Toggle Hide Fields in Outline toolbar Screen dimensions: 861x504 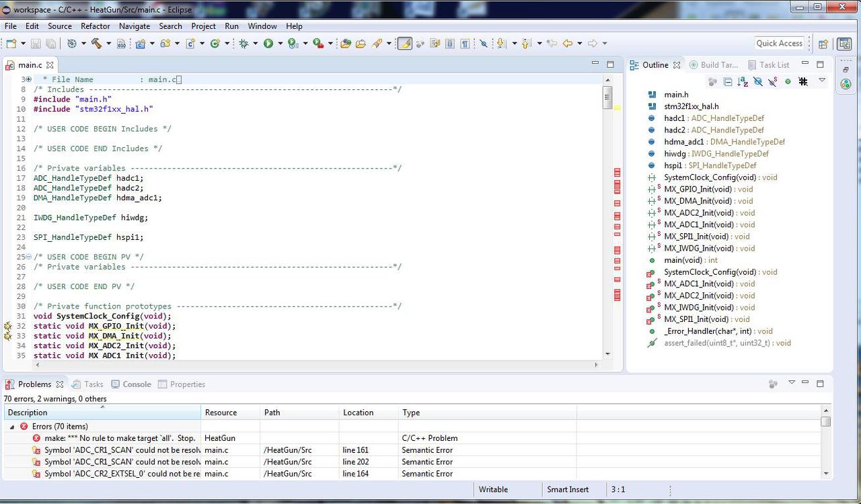(x=758, y=81)
